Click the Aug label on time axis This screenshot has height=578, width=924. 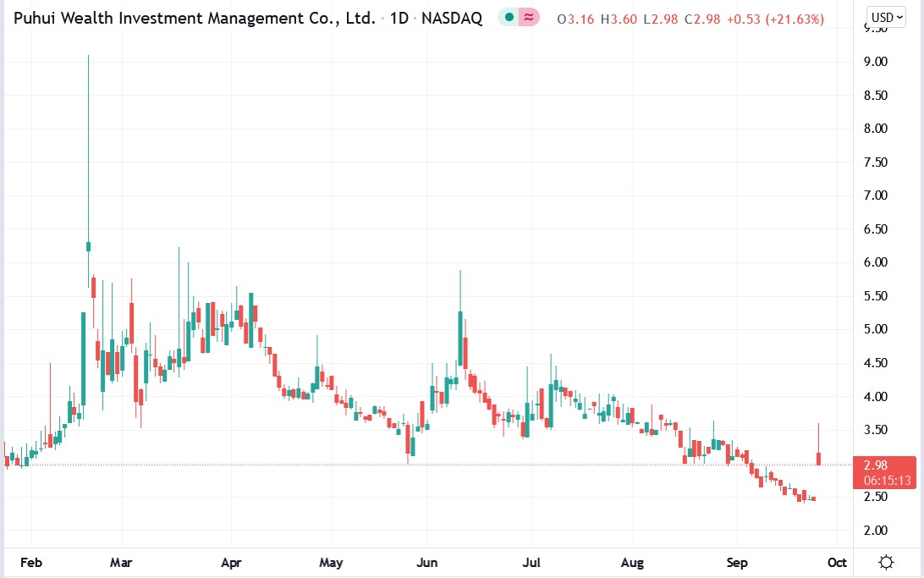tap(632, 563)
